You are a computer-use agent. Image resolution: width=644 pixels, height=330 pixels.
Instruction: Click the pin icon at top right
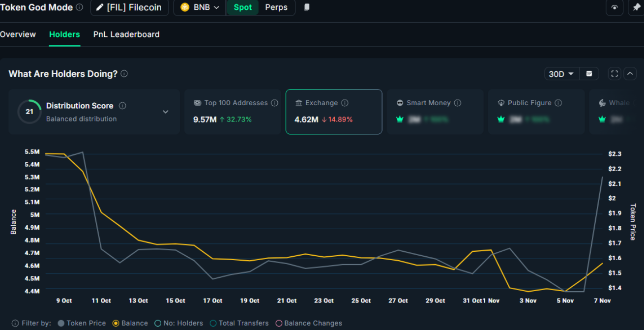coord(636,7)
